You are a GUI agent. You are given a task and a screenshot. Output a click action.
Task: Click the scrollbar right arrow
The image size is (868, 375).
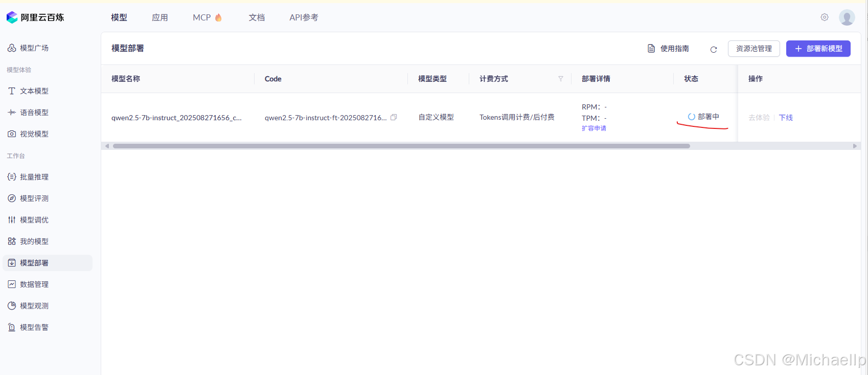coord(855,146)
